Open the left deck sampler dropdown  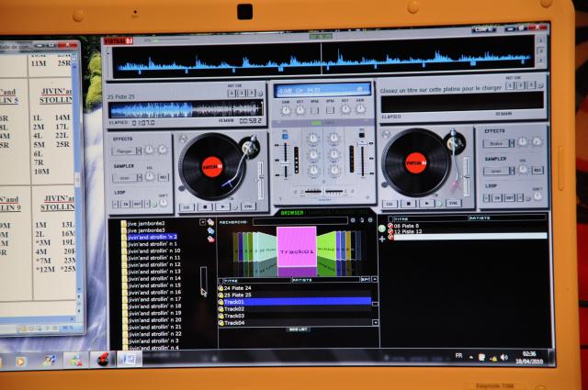pyautogui.click(x=127, y=178)
